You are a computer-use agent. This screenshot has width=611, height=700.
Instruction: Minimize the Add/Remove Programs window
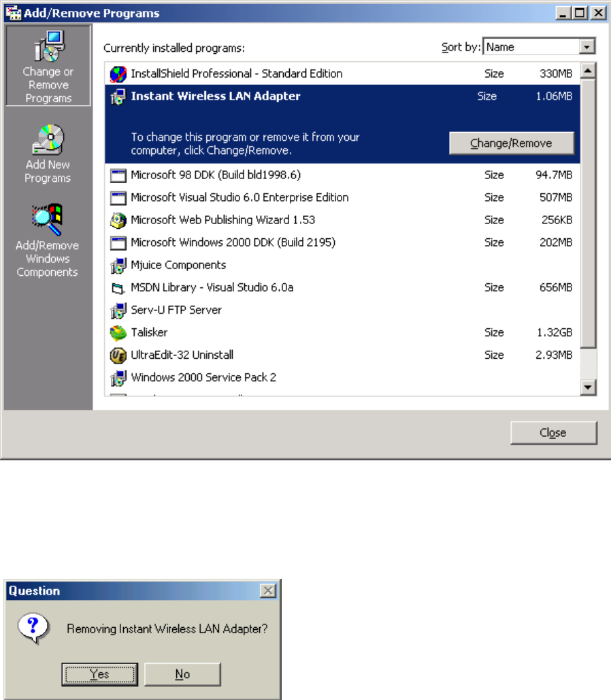[563, 13]
